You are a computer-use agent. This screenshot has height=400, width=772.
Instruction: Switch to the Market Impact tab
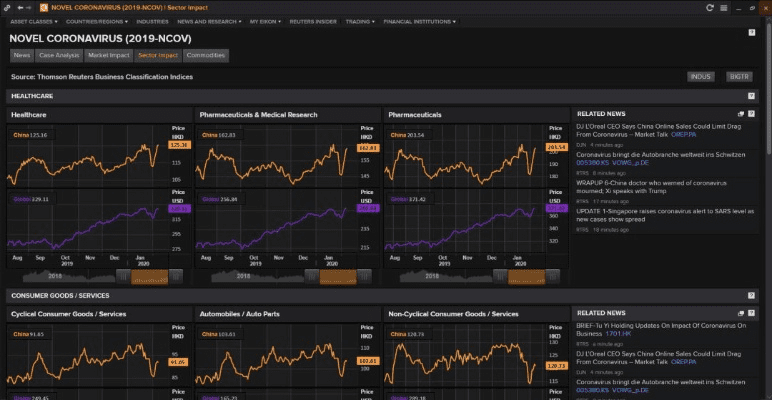[x=108, y=55]
